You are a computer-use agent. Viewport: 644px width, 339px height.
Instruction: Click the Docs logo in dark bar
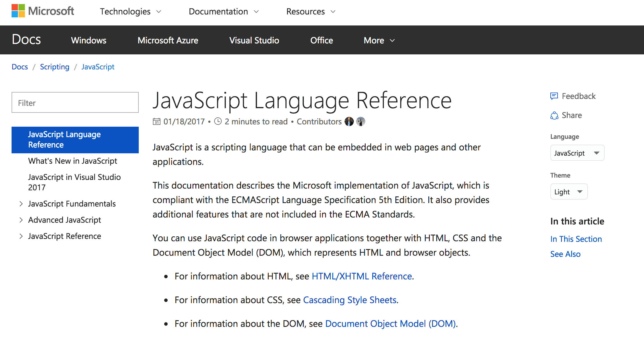pos(26,40)
